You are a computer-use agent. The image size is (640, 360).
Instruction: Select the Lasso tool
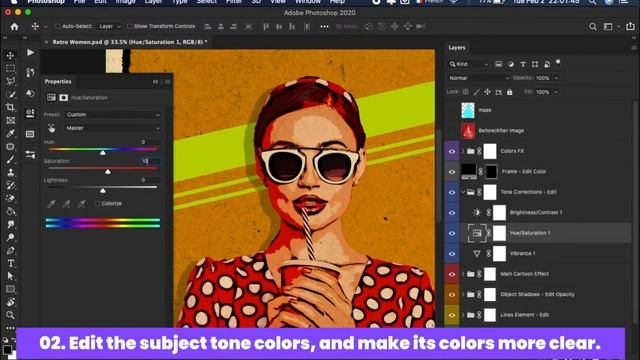point(11,81)
